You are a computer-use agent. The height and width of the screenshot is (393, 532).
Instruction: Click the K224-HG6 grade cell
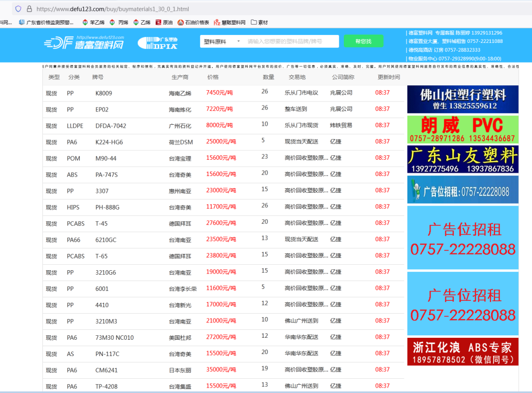[109, 143]
